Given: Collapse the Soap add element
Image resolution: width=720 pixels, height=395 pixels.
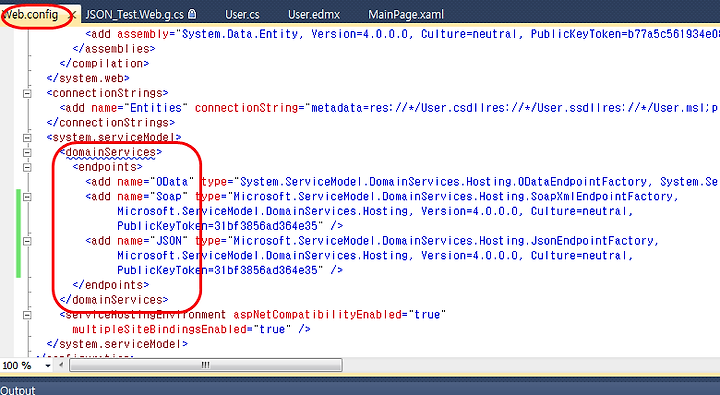Looking at the screenshot, I should (x=27, y=197).
